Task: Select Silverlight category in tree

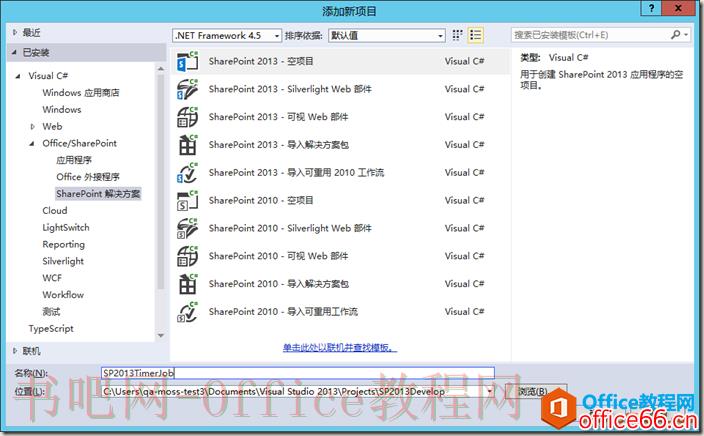Action: [63, 261]
